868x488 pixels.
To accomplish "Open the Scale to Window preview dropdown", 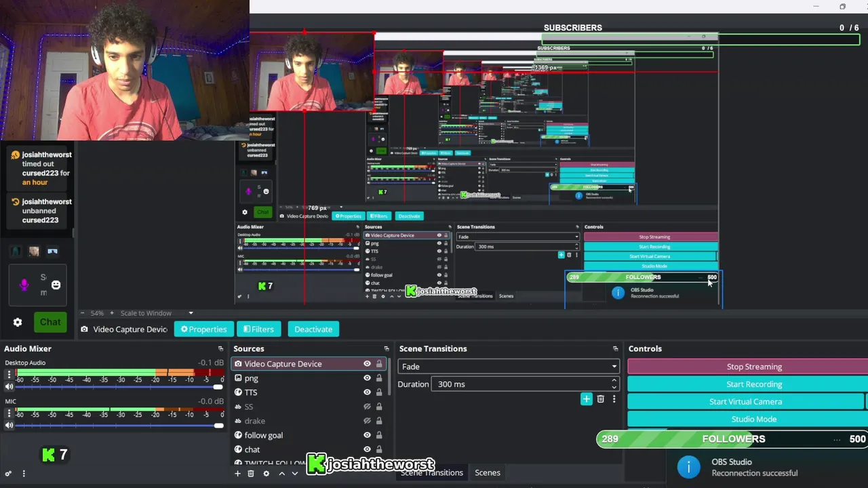I will click(157, 313).
